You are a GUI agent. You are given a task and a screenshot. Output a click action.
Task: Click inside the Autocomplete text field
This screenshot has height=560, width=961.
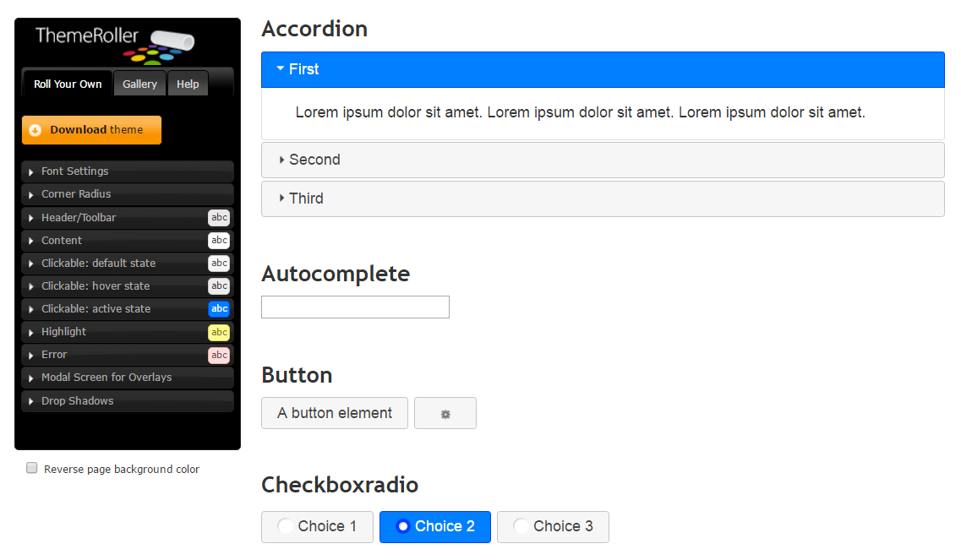click(355, 307)
